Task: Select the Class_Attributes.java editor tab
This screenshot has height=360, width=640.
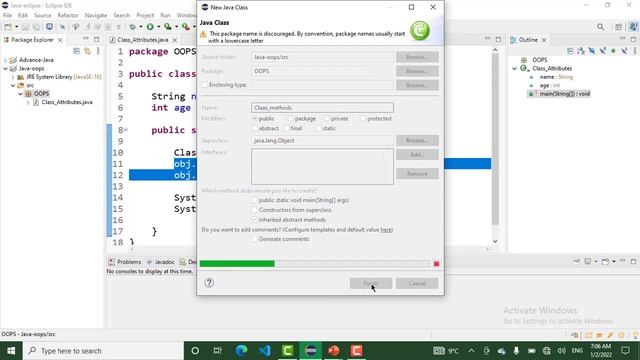Action: coord(142,40)
